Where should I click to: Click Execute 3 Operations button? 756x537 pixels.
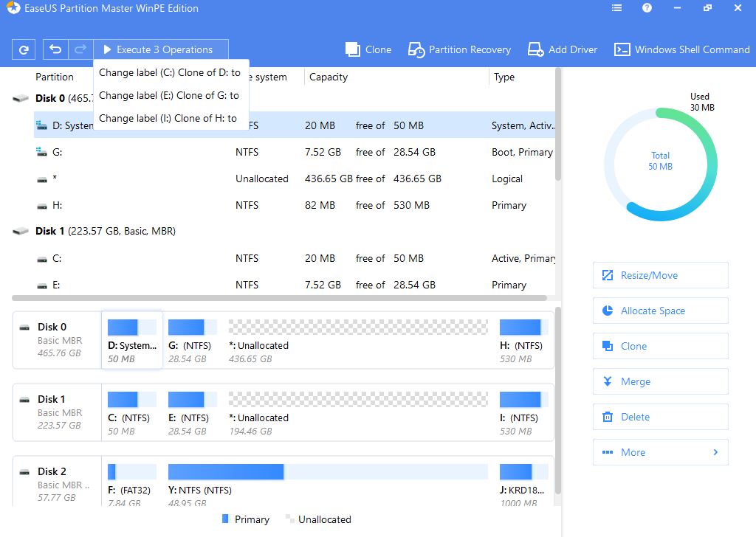coord(161,50)
